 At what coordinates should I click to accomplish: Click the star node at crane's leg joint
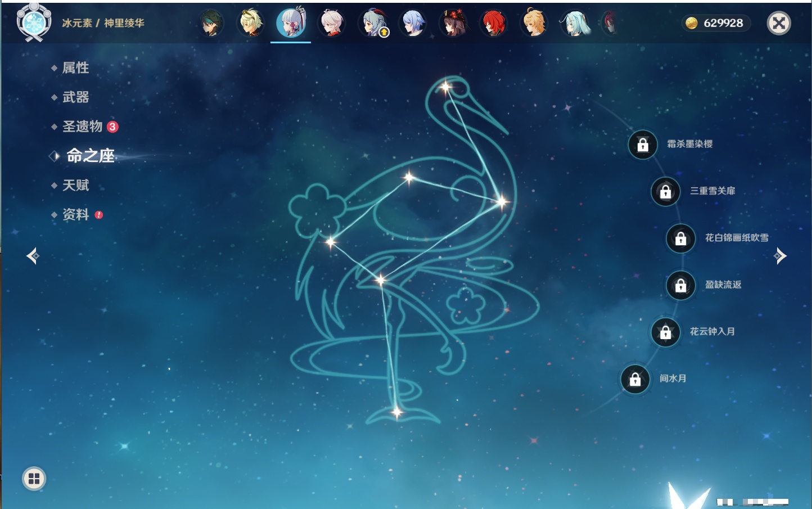[x=381, y=280]
